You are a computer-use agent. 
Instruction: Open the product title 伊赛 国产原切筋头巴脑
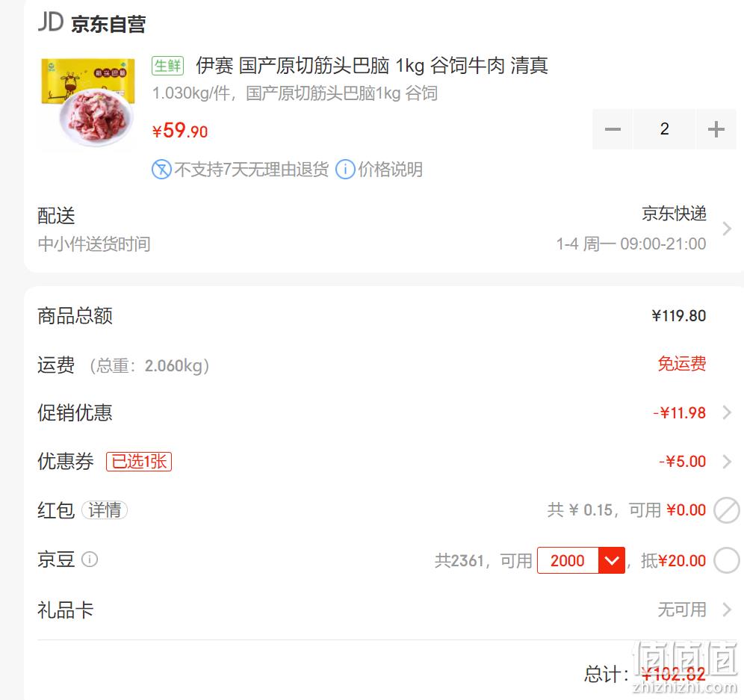[x=372, y=66]
